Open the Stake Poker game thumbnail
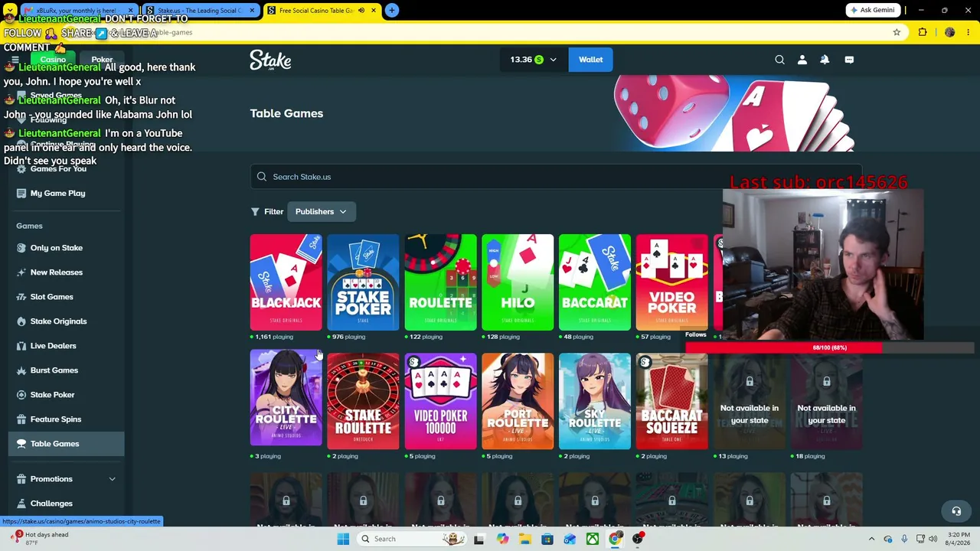The image size is (980, 551). tap(363, 282)
